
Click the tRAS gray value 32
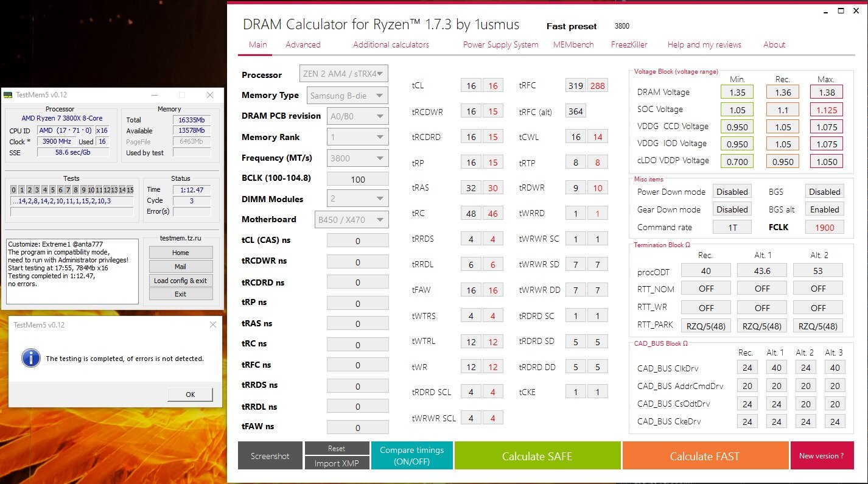[471, 188]
